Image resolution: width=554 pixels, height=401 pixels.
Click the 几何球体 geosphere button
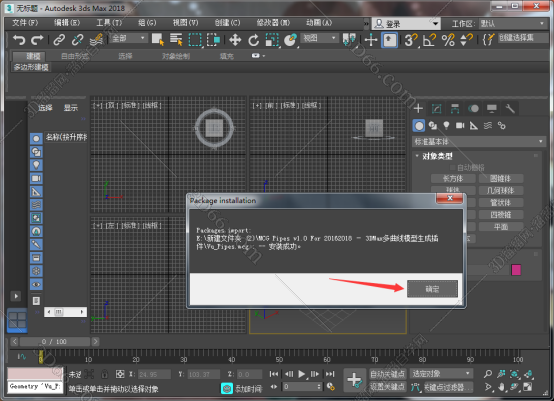coord(501,190)
